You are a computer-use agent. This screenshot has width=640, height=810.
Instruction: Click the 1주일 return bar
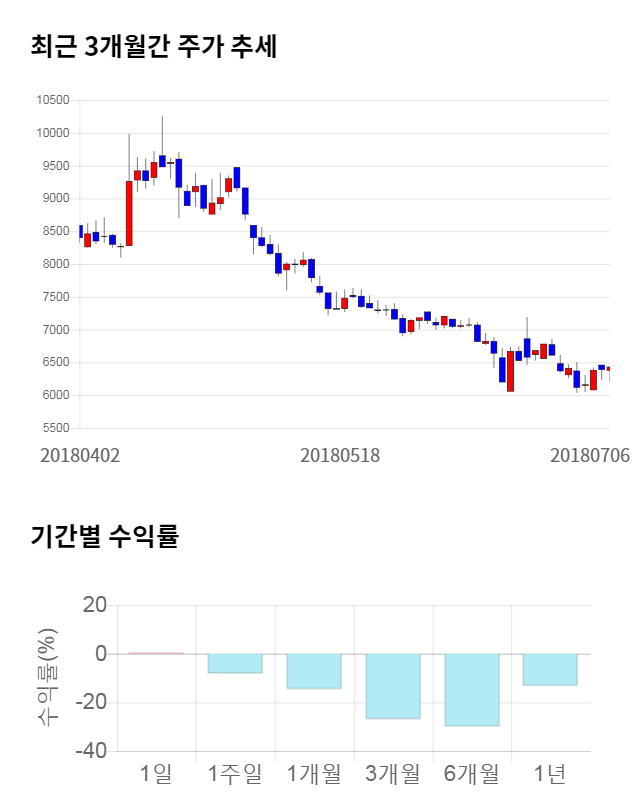click(x=235, y=663)
